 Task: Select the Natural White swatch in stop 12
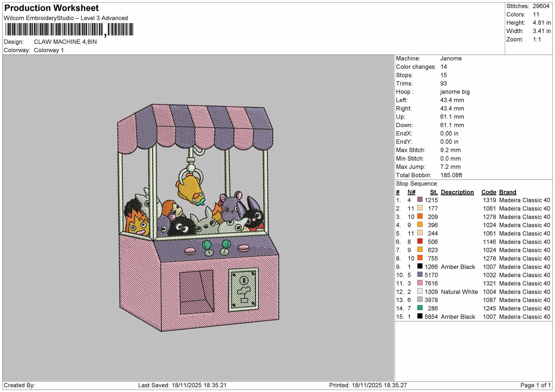(420, 291)
